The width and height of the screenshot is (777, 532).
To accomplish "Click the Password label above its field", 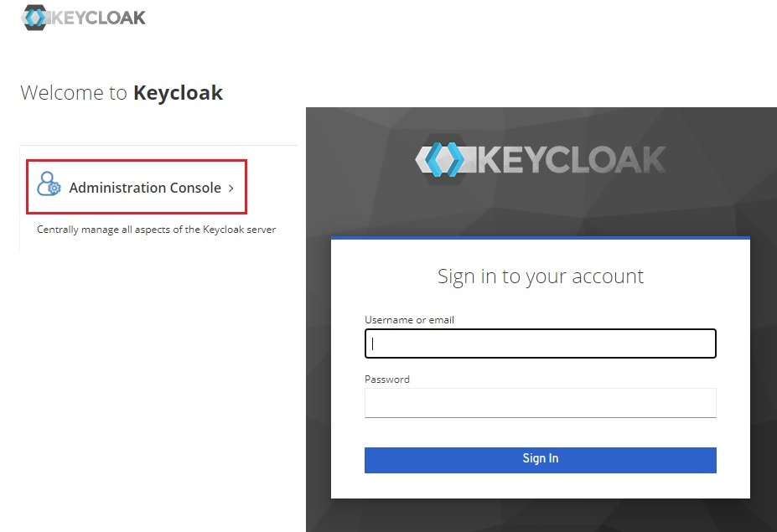I will coord(386,379).
